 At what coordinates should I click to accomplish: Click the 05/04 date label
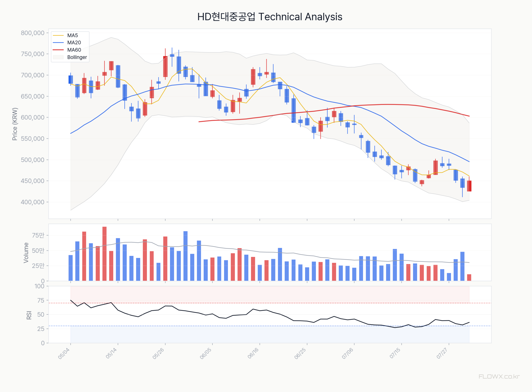(x=64, y=353)
